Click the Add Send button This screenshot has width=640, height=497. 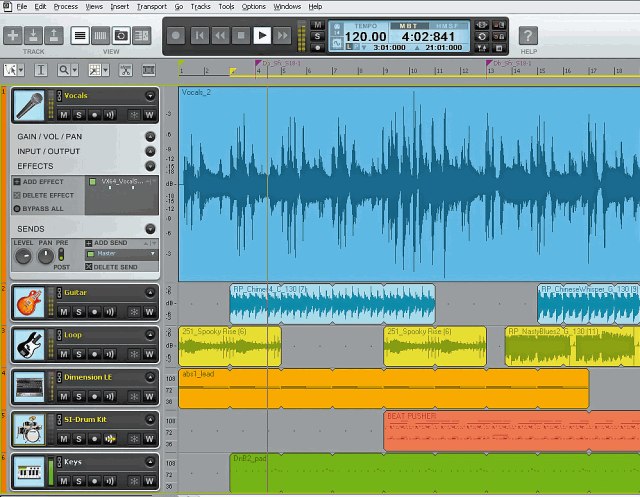(x=107, y=243)
